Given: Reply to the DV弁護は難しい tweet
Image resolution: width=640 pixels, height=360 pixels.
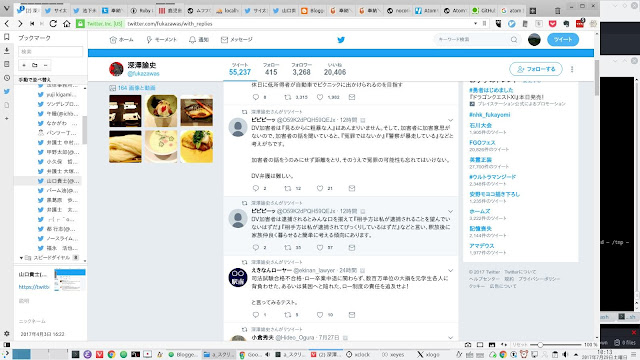Looking at the screenshot, I should pos(256,188).
